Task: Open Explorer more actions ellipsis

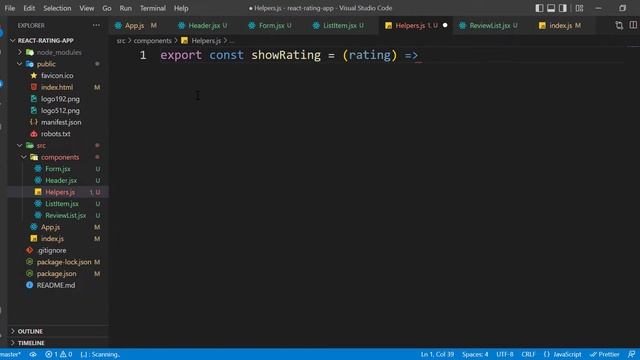Action: [96, 25]
